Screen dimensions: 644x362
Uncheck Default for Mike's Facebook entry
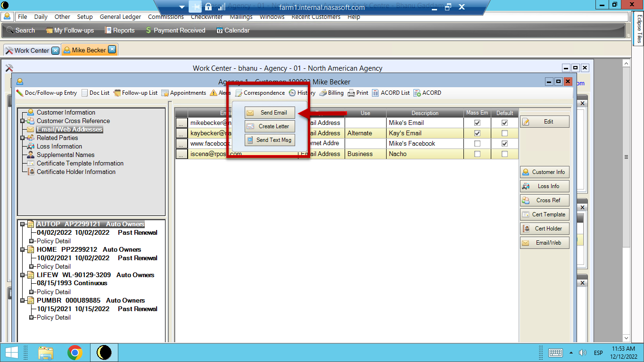click(504, 143)
